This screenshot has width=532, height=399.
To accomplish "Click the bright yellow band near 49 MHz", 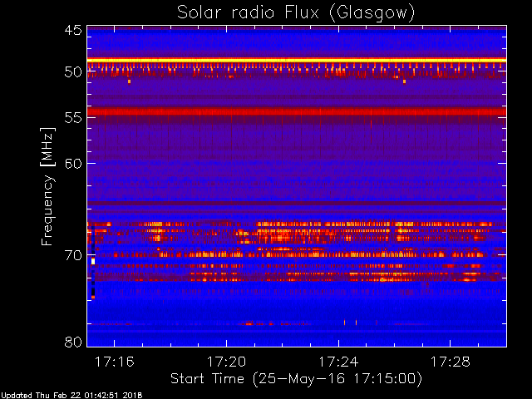I will tap(297, 60).
